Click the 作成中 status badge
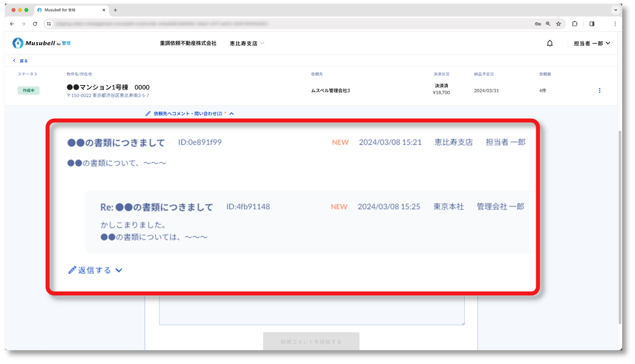This screenshot has width=635, height=364. [29, 91]
